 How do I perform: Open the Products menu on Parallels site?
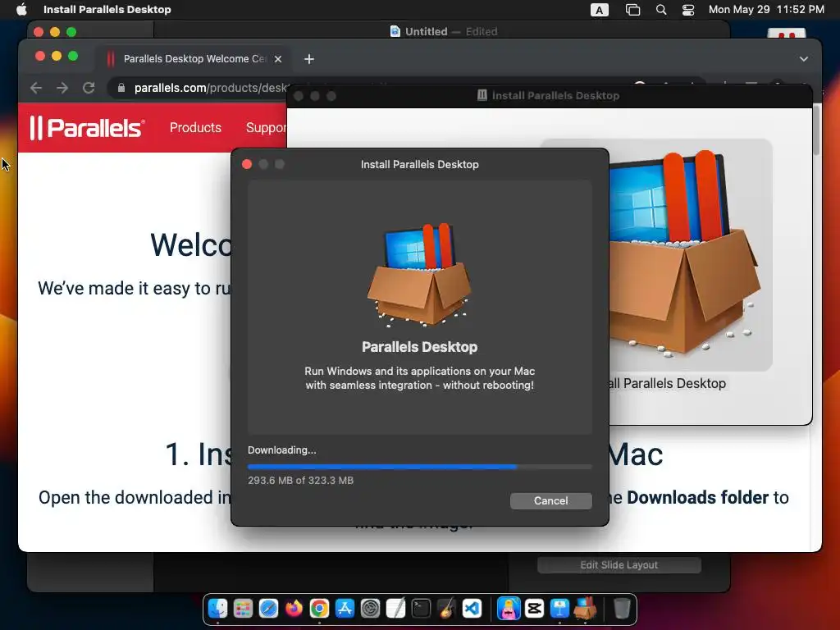coord(195,127)
